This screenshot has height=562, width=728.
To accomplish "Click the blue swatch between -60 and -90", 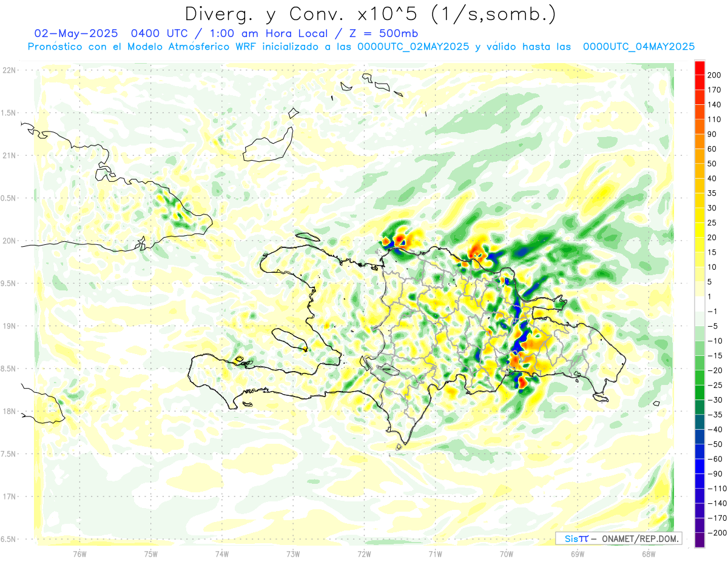I will pyautogui.click(x=699, y=466).
